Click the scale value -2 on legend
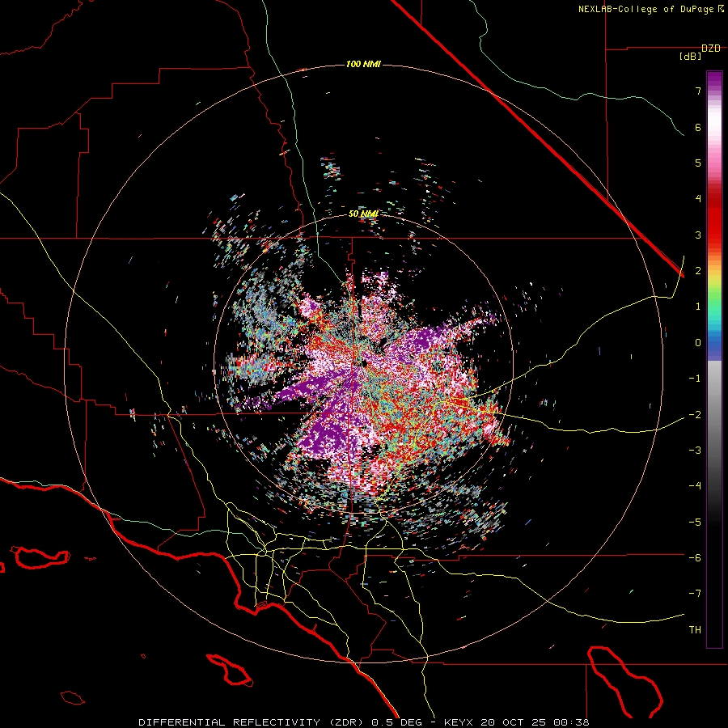 695,414
